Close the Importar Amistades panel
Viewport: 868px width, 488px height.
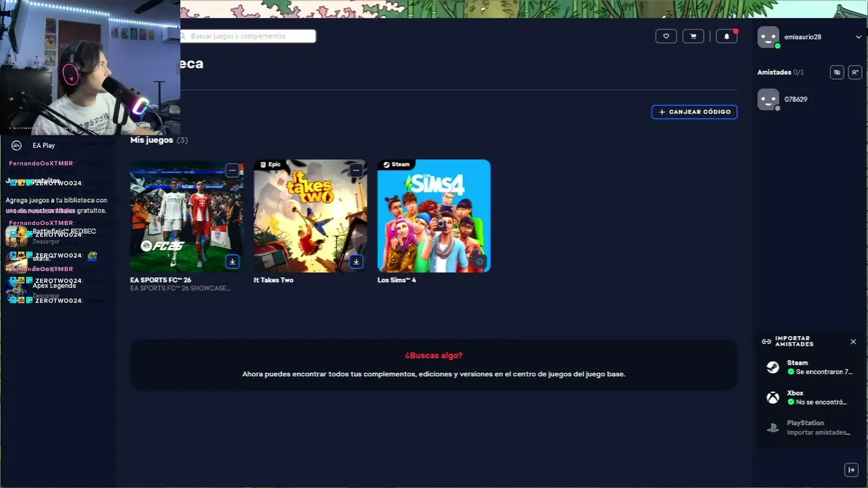[x=853, y=342]
